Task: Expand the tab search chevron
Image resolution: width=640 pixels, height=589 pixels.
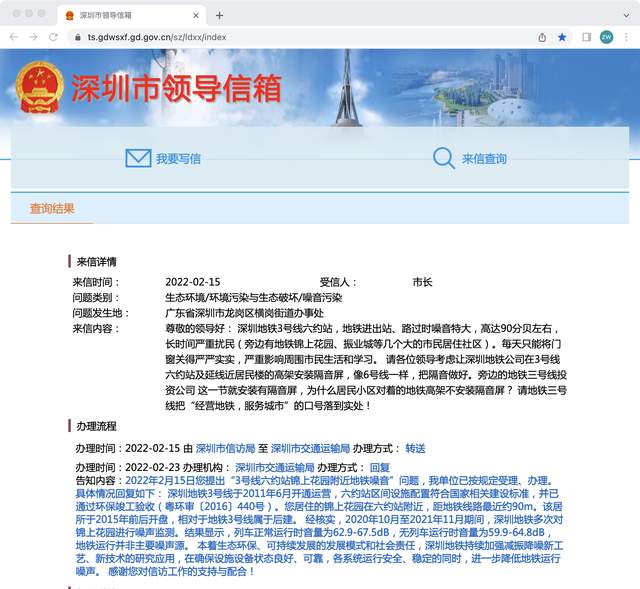Action: 626,16
